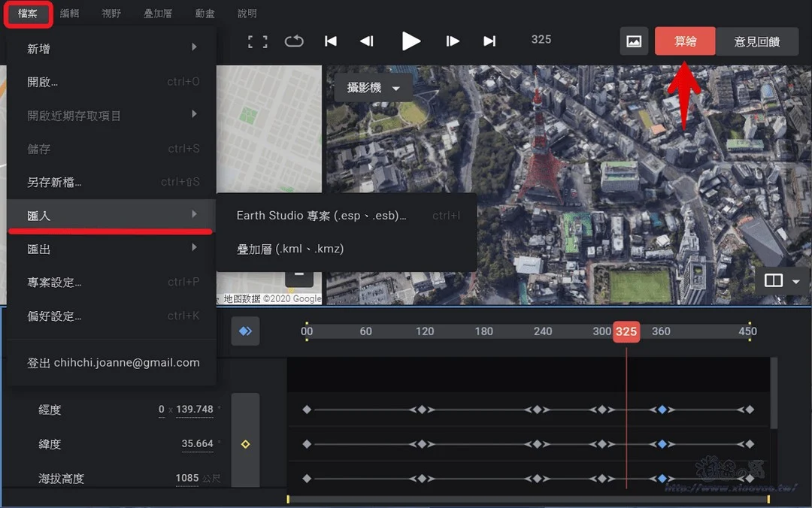Select last keyframe on 緯度 track

(750, 444)
